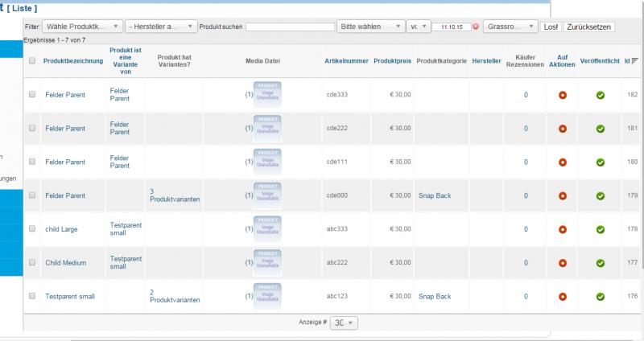Expand the Hersteller filter dropdown
Screen dimensions: 644x341
click(161, 27)
